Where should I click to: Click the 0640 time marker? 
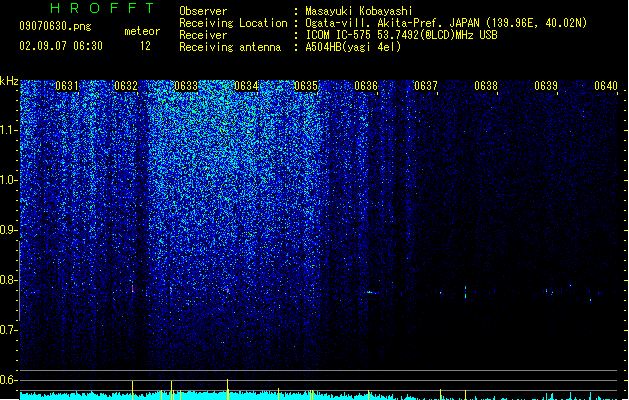(606, 86)
